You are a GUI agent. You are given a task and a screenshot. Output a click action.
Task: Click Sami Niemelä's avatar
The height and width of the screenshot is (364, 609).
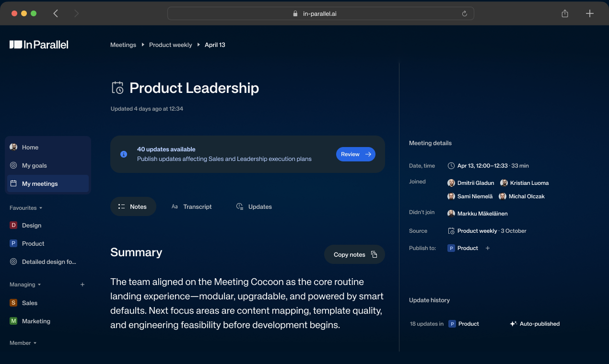pyautogui.click(x=451, y=196)
